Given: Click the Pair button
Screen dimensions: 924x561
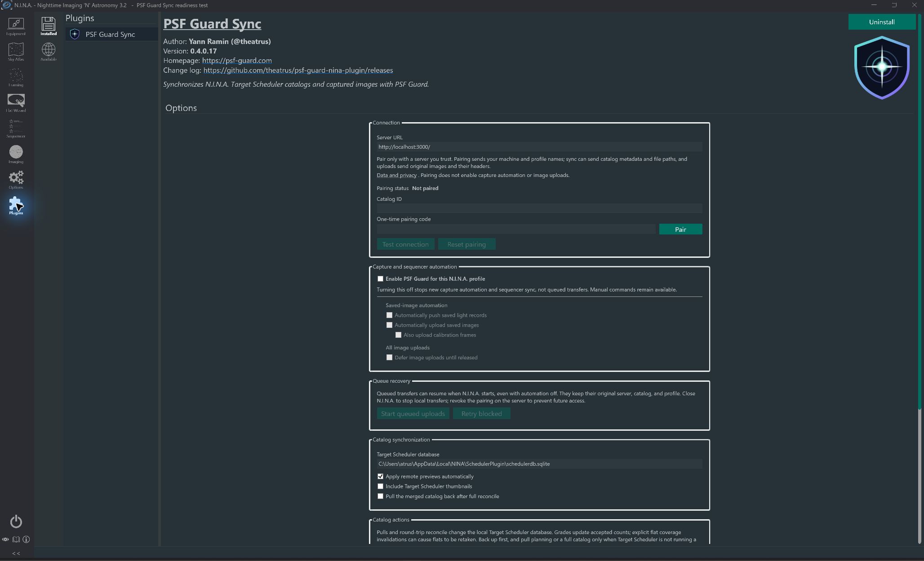Looking at the screenshot, I should tap(680, 230).
